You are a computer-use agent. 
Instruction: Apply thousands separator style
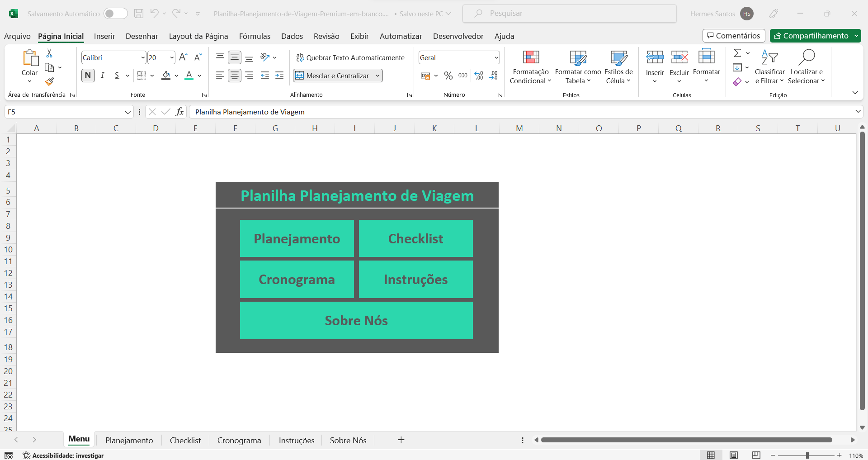pos(463,76)
